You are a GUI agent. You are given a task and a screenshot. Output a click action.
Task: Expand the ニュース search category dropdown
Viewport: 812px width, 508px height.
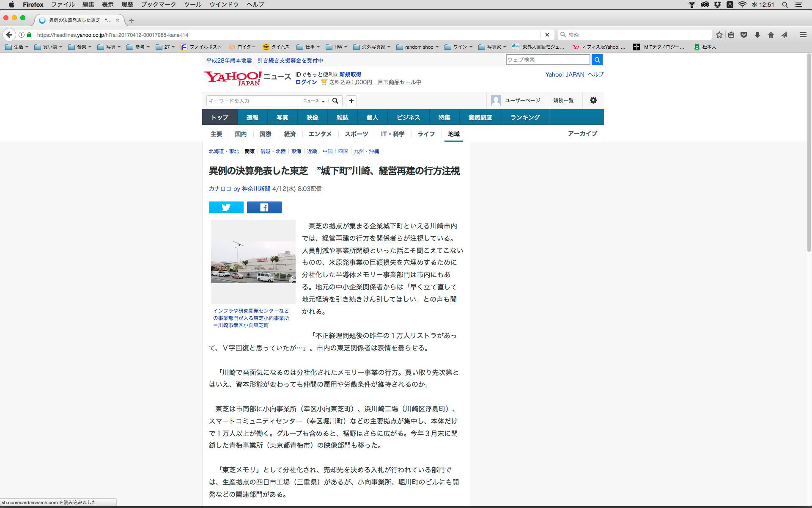[314, 101]
